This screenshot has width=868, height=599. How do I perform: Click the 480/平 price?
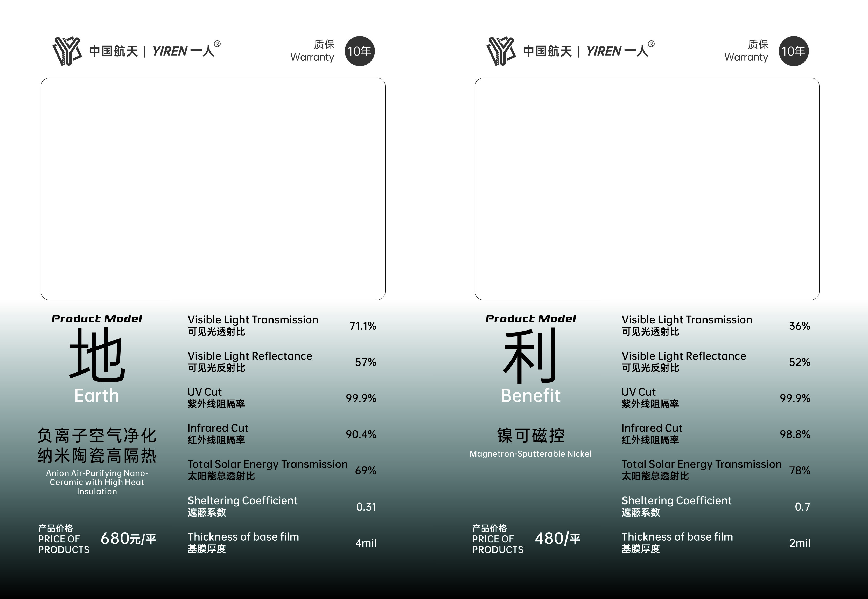click(557, 539)
